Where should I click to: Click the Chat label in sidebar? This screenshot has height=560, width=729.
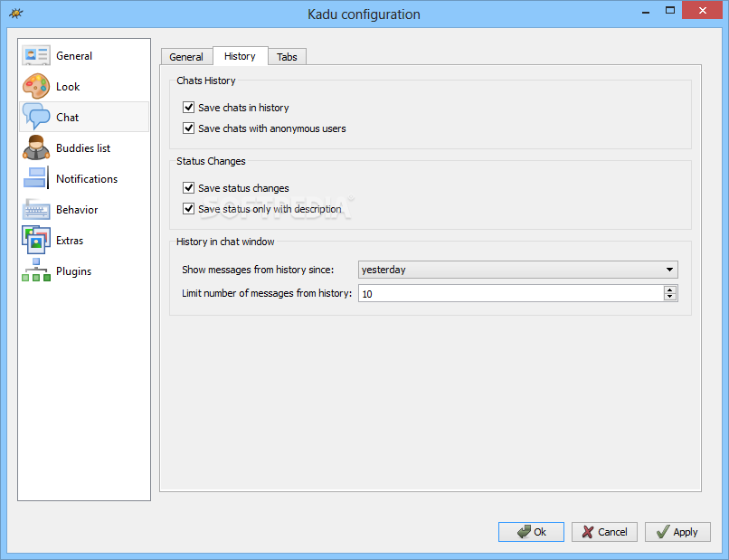pos(68,118)
